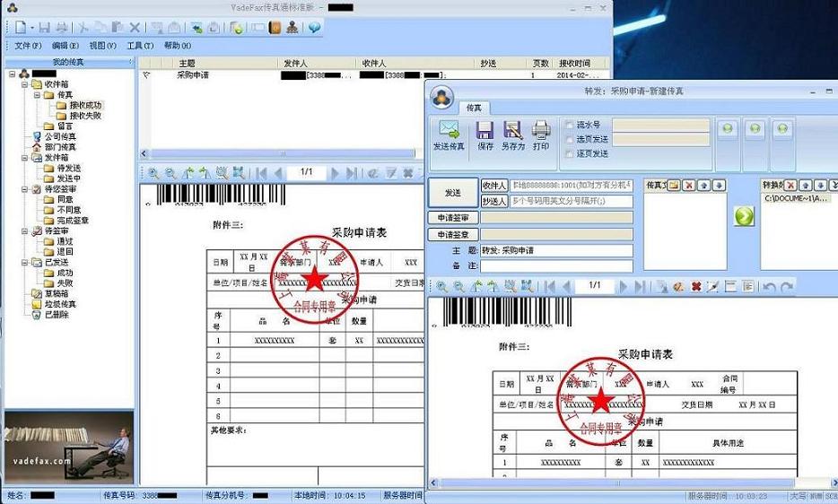
Task: Click the delete X icon in the main toolbar
Action: click(135, 27)
